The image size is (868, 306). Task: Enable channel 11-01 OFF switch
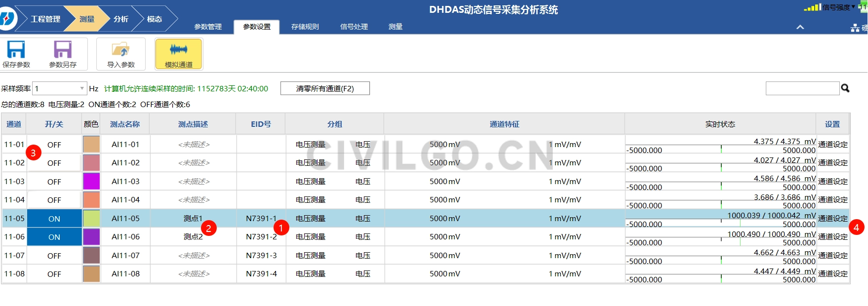click(54, 145)
